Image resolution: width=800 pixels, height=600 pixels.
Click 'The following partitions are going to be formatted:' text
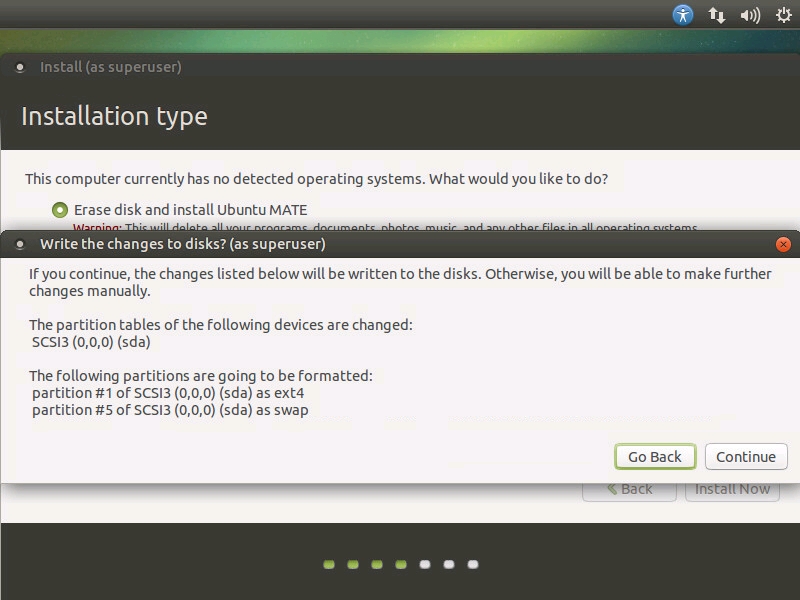201,376
